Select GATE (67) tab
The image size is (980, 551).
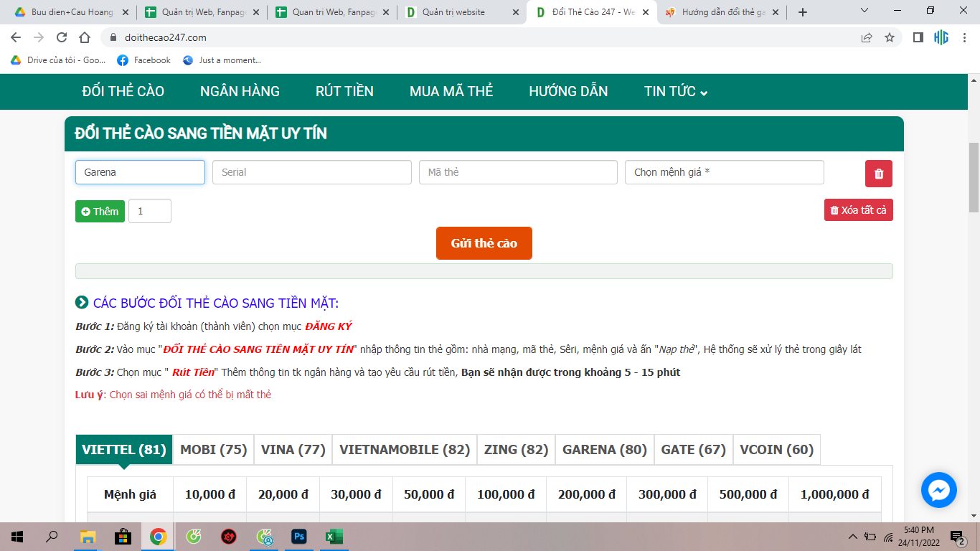point(694,450)
